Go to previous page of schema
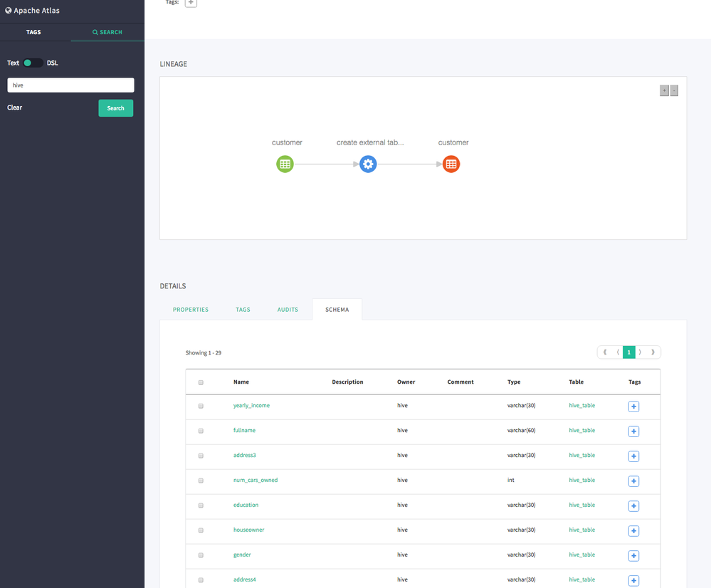Screen dimensions: 711x588 (618, 352)
